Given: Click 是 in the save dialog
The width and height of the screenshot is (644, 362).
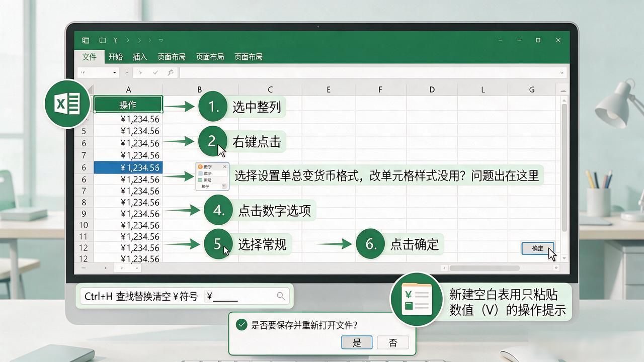Looking at the screenshot, I should (x=357, y=342).
